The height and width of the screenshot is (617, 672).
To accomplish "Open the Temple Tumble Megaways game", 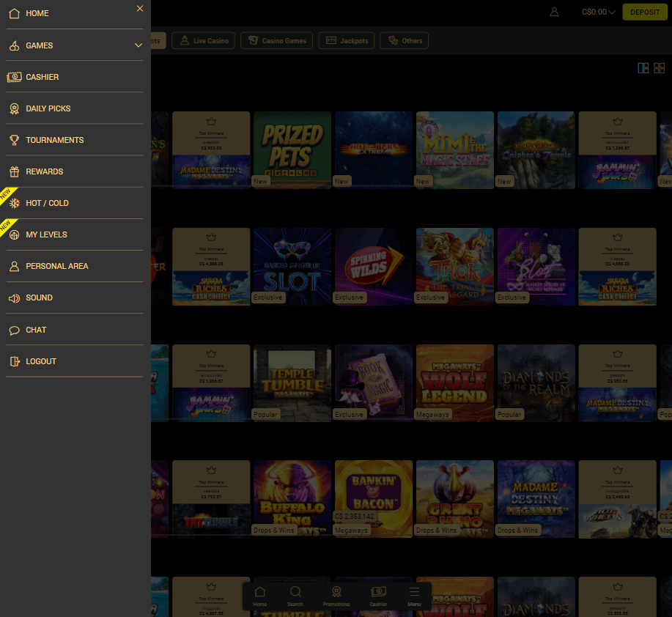I will [292, 383].
